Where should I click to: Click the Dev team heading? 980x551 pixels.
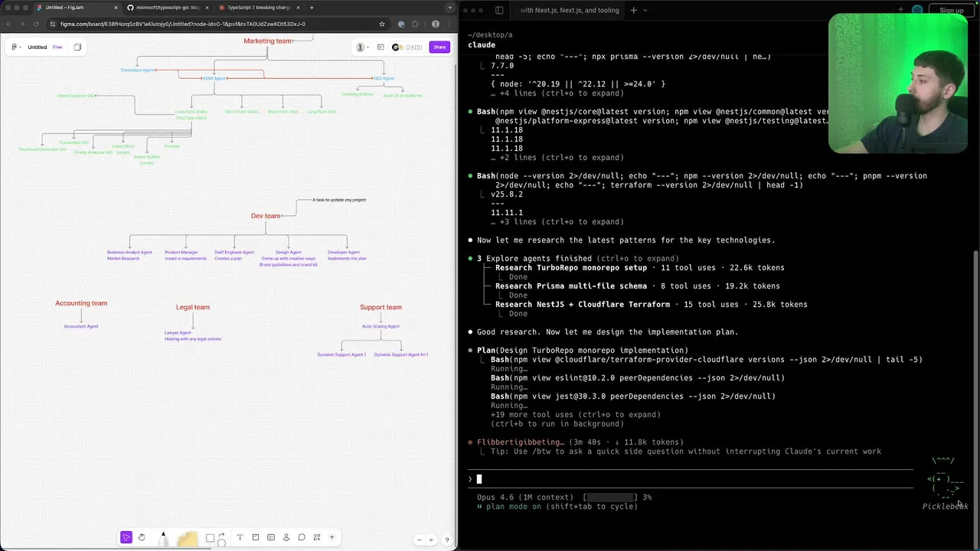(x=266, y=216)
